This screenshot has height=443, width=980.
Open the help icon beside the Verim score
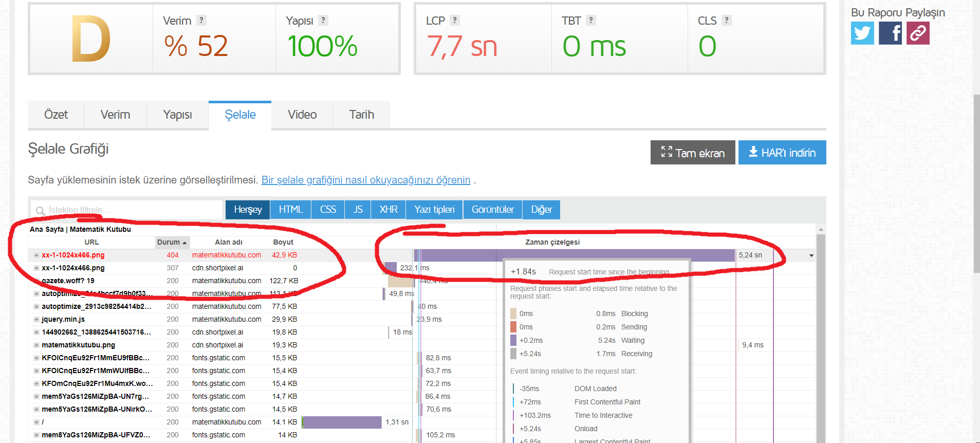pos(201,21)
